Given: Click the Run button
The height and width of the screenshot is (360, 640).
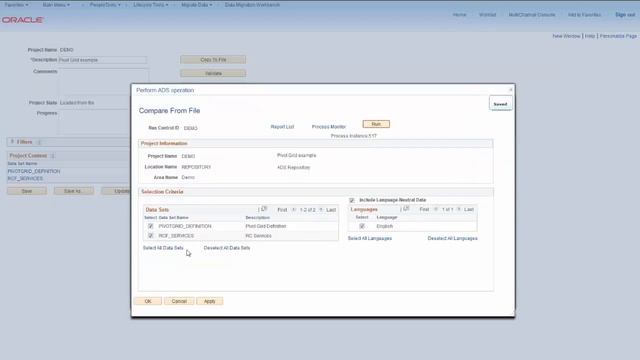Looking at the screenshot, I should point(376,124).
